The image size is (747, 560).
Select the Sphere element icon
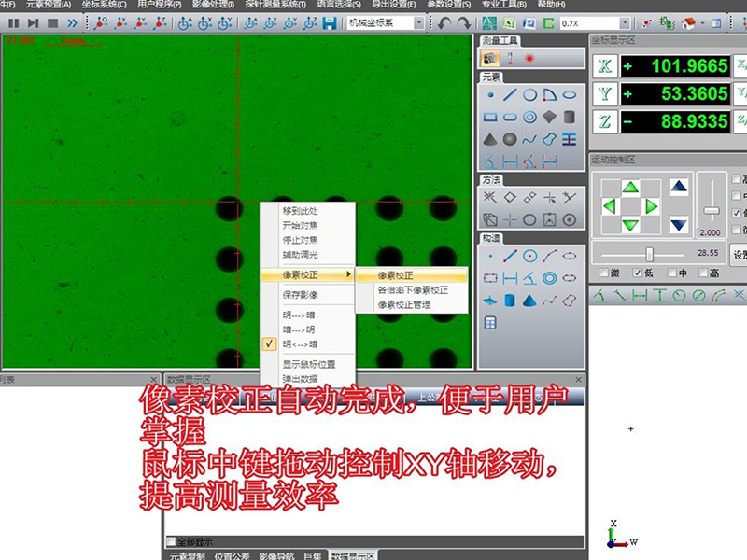[510, 139]
